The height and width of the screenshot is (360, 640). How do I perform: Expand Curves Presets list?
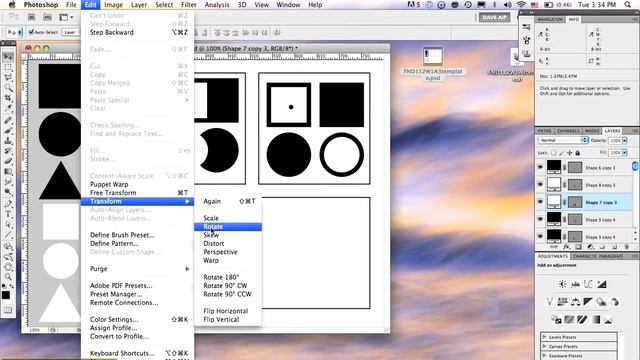click(x=544, y=346)
